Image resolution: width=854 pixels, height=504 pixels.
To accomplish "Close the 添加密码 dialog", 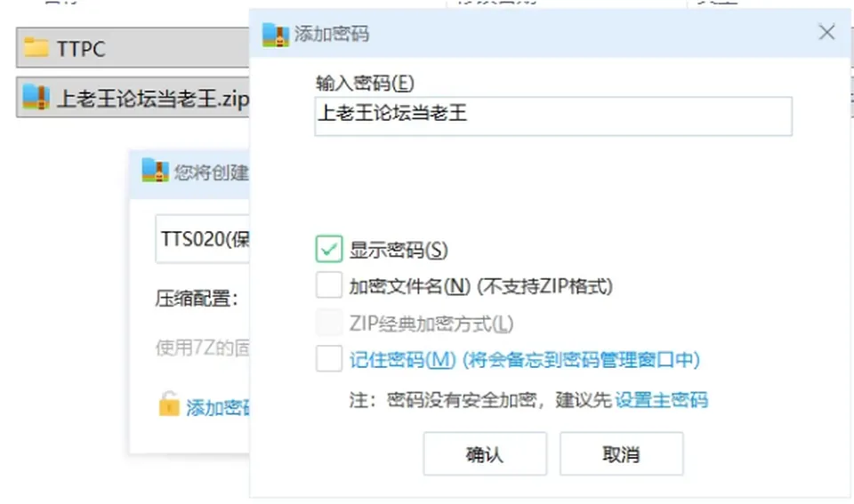I will click(x=826, y=33).
